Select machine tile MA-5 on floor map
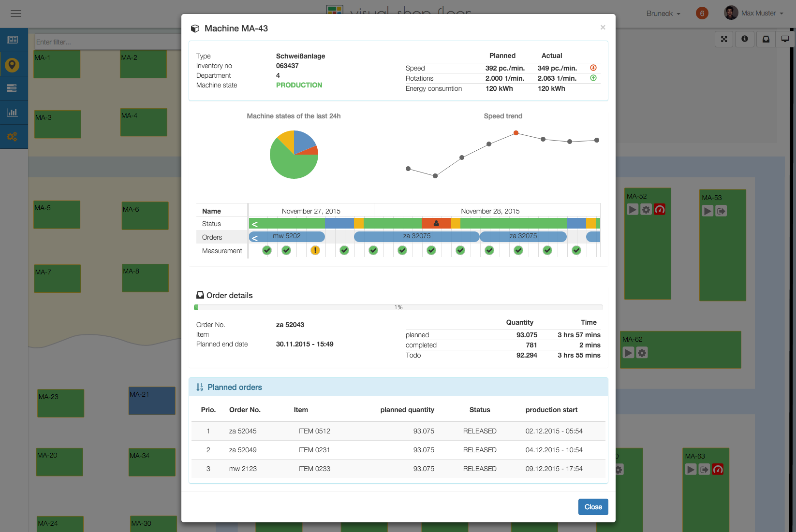Image resolution: width=796 pixels, height=532 pixels. [x=57, y=215]
